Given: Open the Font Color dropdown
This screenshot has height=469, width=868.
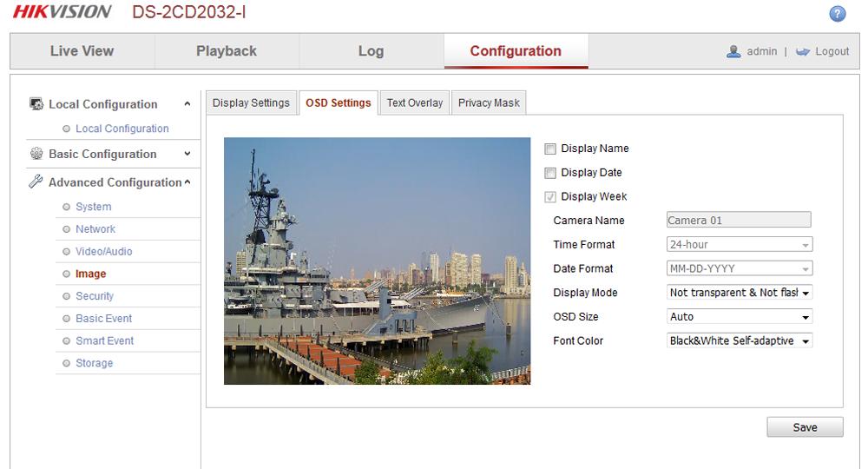Looking at the screenshot, I should pos(740,340).
